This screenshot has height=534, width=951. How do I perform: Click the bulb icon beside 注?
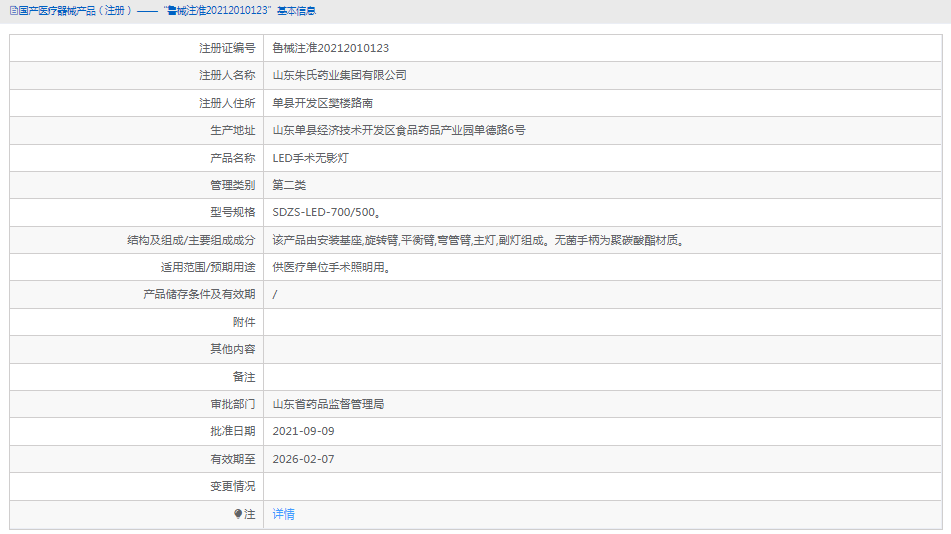[238, 514]
